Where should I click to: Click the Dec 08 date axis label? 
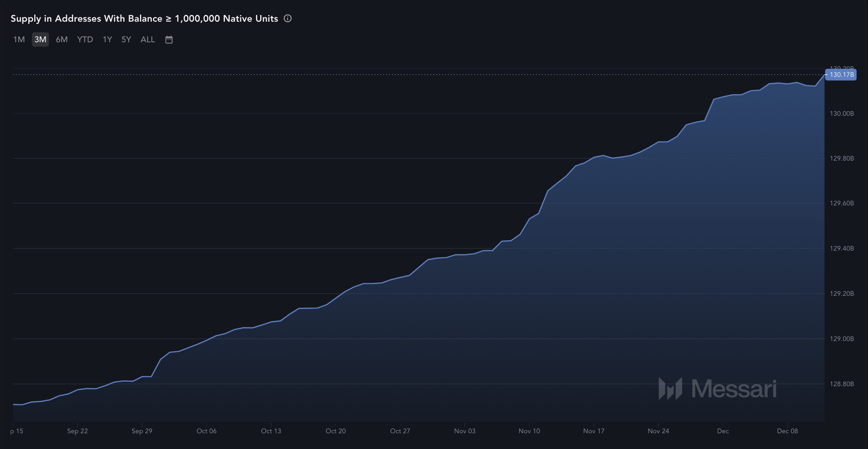pyautogui.click(x=787, y=431)
